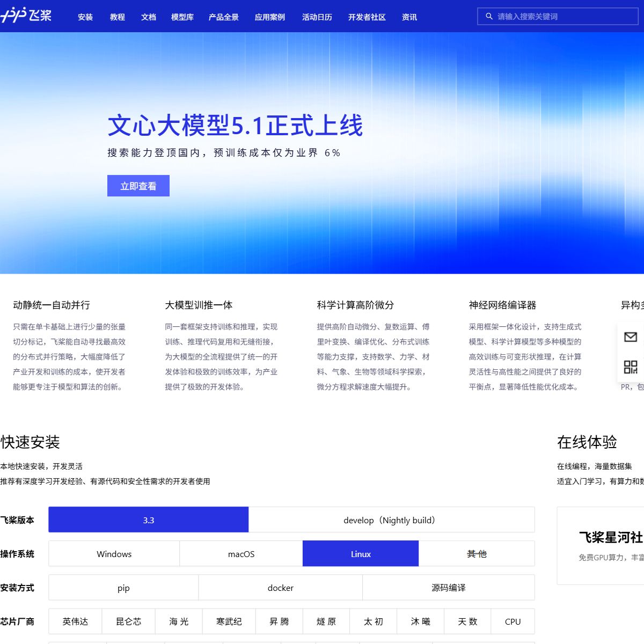Image resolution: width=644 pixels, height=644 pixels.
Task: Click the 文心大模型5.1正式上线 headline
Action: click(x=235, y=126)
